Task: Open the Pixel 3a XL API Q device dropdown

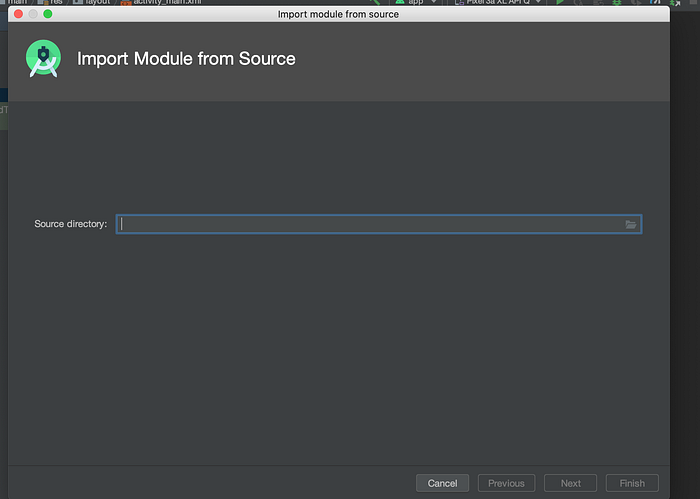Action: pos(498,2)
